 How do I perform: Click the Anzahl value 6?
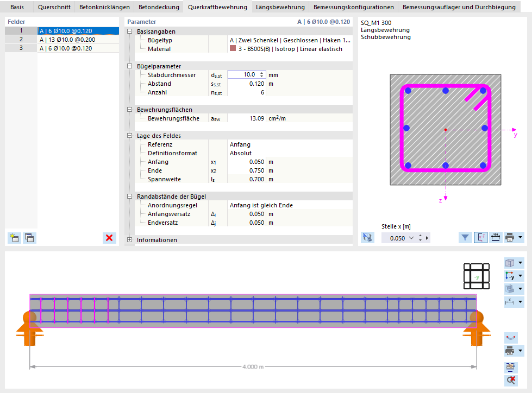point(247,92)
